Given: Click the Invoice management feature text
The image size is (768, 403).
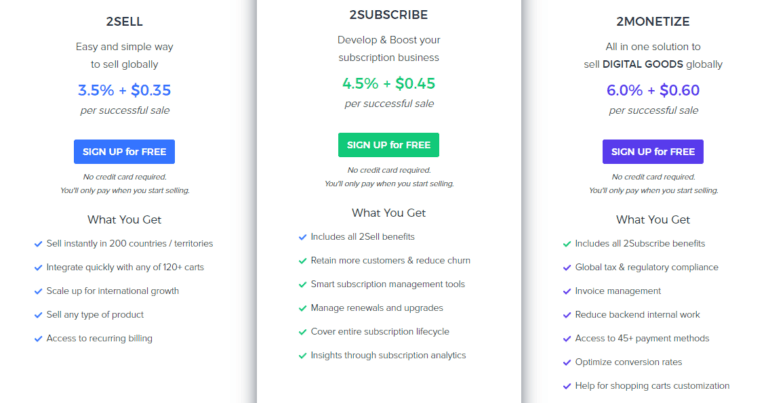Looking at the screenshot, I should click(618, 291).
